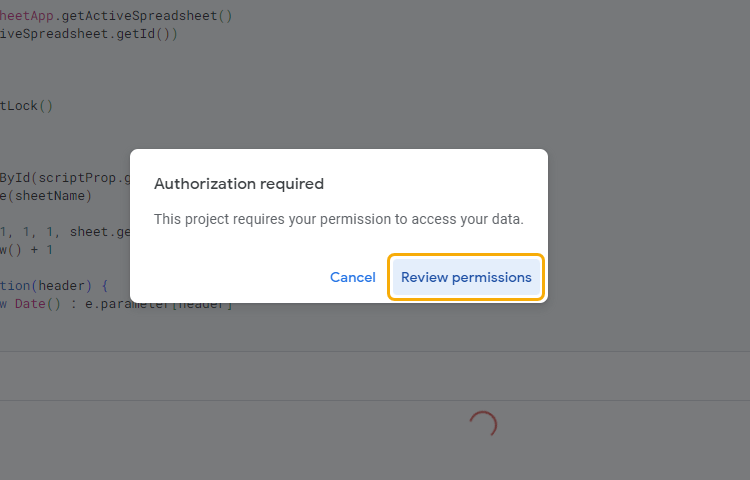Image resolution: width=750 pixels, height=480 pixels.
Task: Click the heetApp text in first line
Action: [x=26, y=16]
